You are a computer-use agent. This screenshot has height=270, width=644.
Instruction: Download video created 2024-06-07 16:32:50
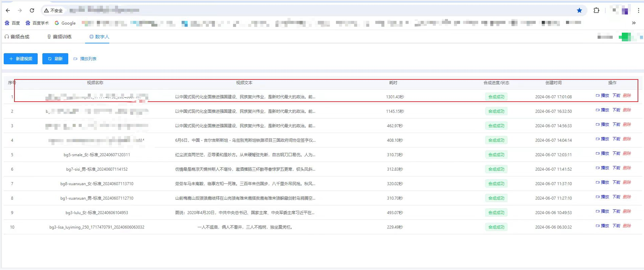pos(616,110)
